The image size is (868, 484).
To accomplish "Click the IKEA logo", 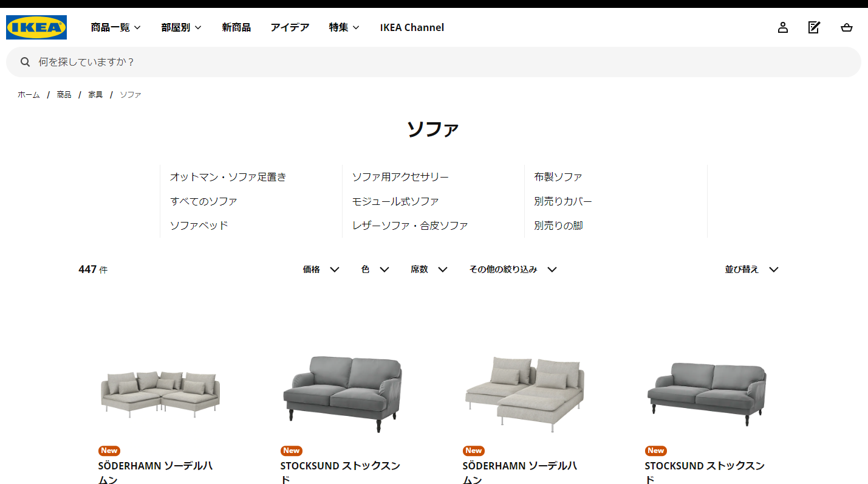I will point(36,27).
